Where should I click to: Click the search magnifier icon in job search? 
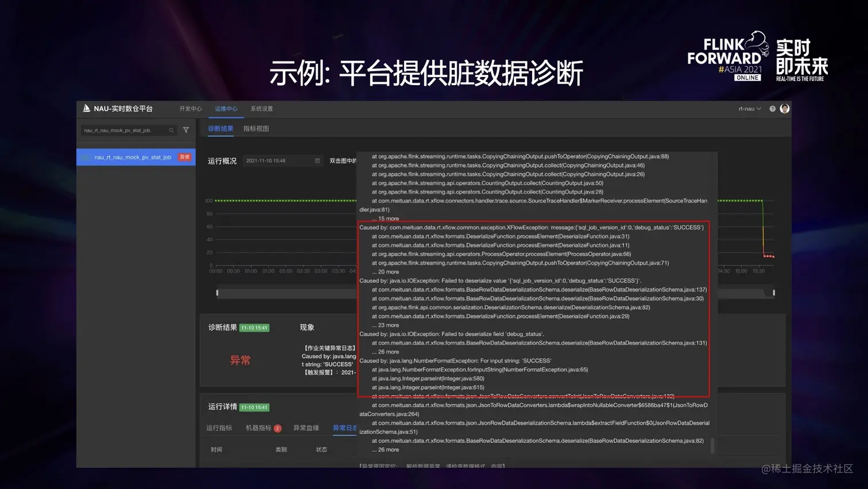(x=171, y=130)
